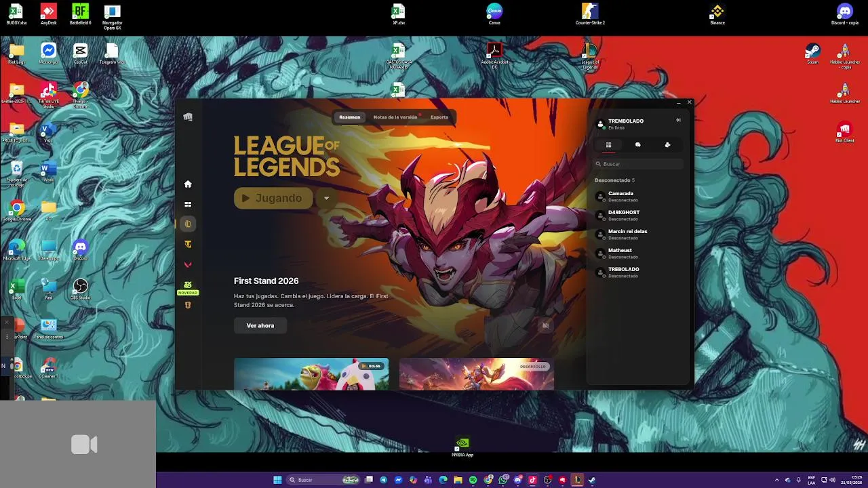
Task: Open the Esports tab
Action: [439, 117]
